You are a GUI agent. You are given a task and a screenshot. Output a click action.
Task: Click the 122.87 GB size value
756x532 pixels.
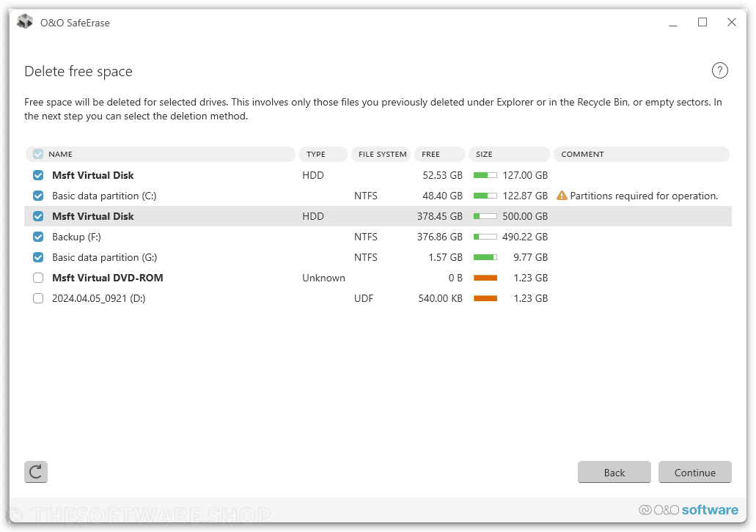click(x=525, y=196)
